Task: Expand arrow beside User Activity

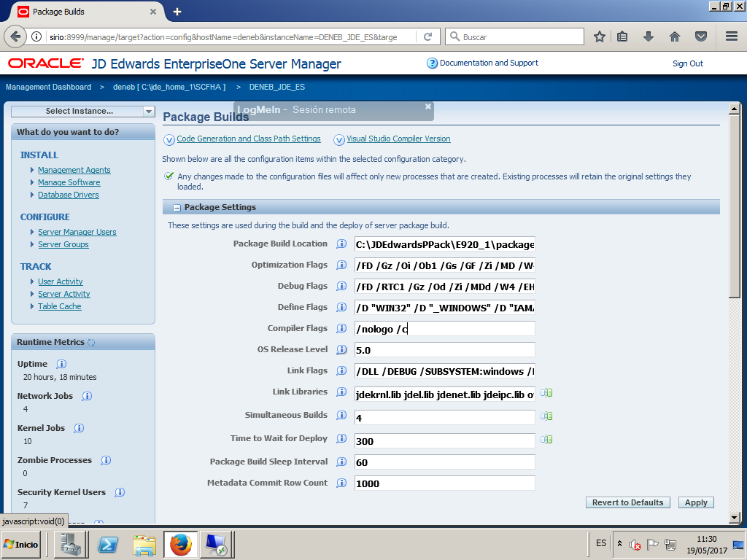Action: 32,281
